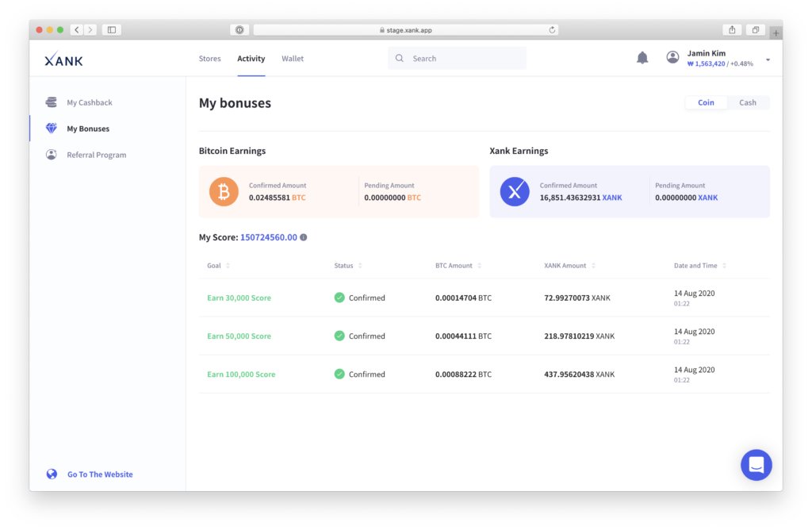Screen dimensions: 812x530
Task: Click the Xank coin logo icon
Action: [515, 192]
